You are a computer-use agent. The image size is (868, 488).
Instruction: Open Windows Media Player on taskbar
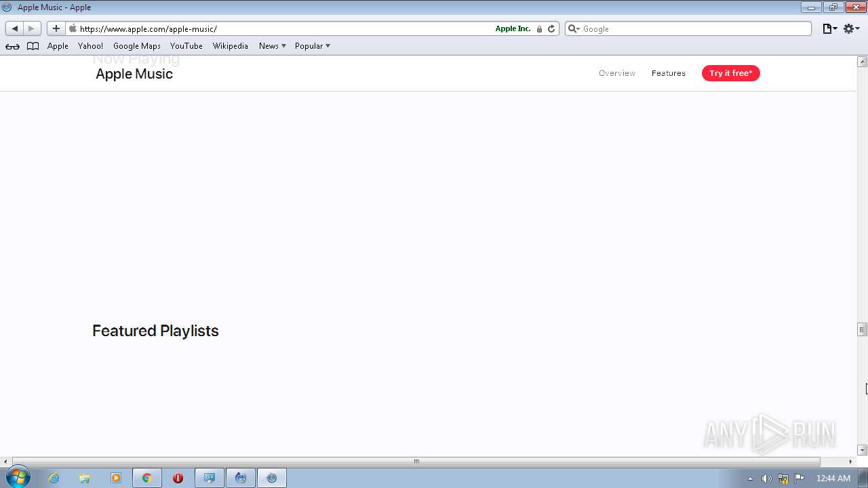pos(116,478)
